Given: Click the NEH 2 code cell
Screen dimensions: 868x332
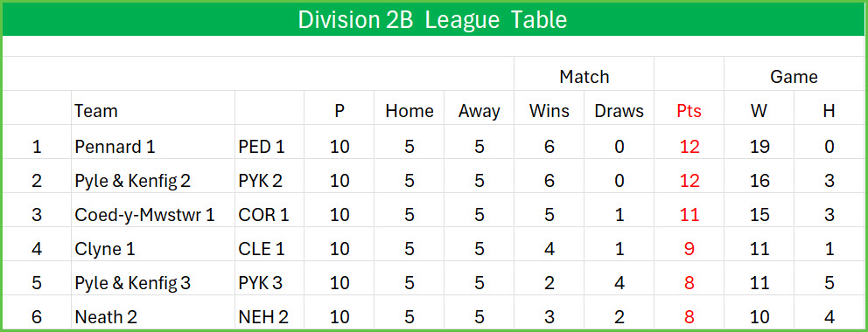Looking at the screenshot, I should pyautogui.click(x=263, y=318).
